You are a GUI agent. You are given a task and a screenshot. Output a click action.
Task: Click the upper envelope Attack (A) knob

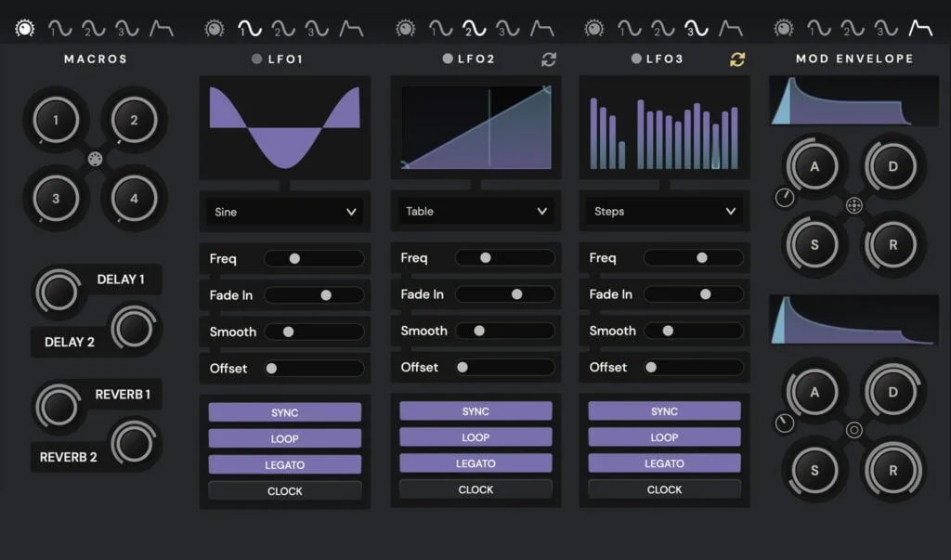814,166
